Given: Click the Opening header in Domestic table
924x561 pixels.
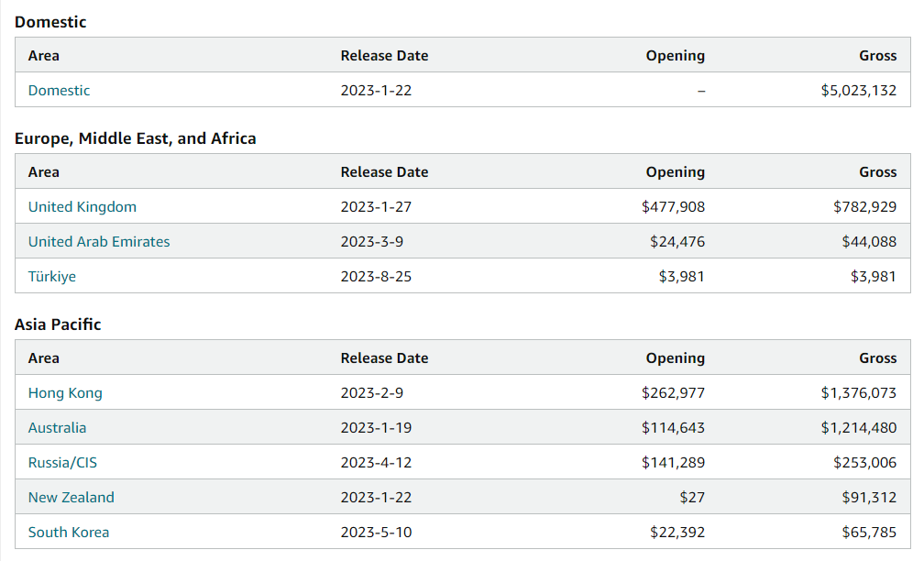Looking at the screenshot, I should click(675, 56).
